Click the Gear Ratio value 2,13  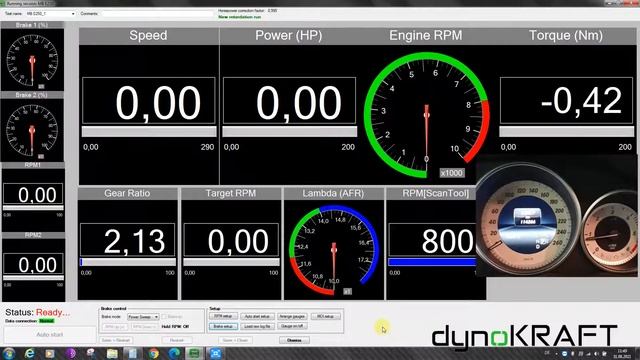click(x=127, y=240)
